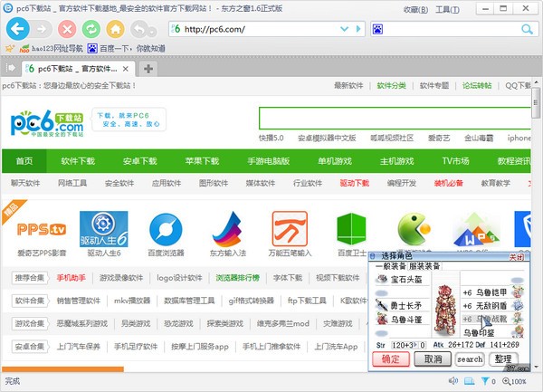The height and width of the screenshot is (392, 543).
Task: Click the 整理 button in popup
Action: tap(503, 359)
